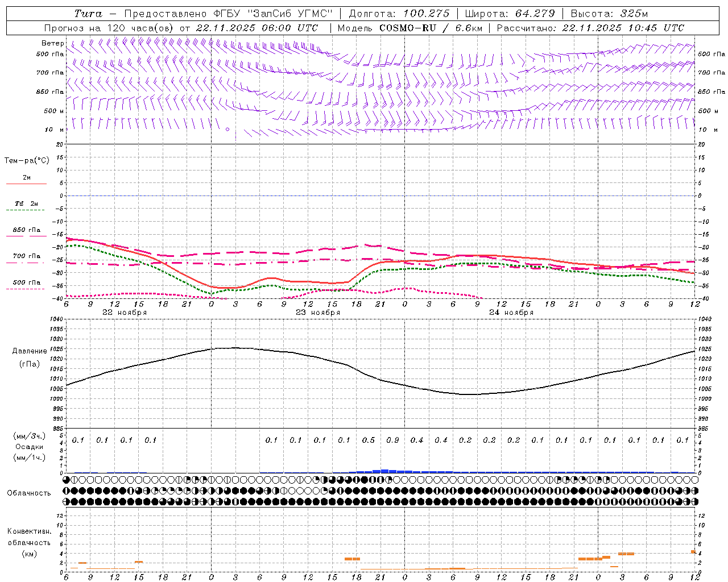Click the "Тем-ра(°C)" temperature axis title

27,161
